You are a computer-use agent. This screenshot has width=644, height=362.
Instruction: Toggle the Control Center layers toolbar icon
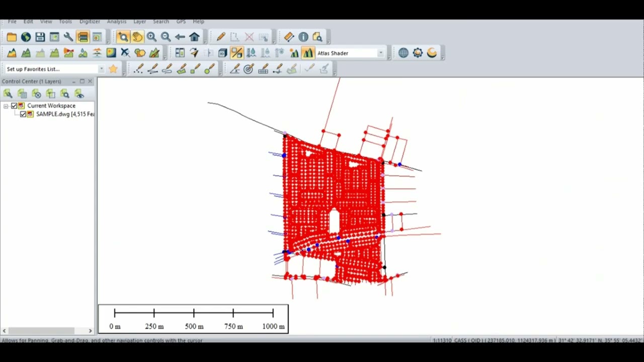pyautogui.click(x=83, y=37)
